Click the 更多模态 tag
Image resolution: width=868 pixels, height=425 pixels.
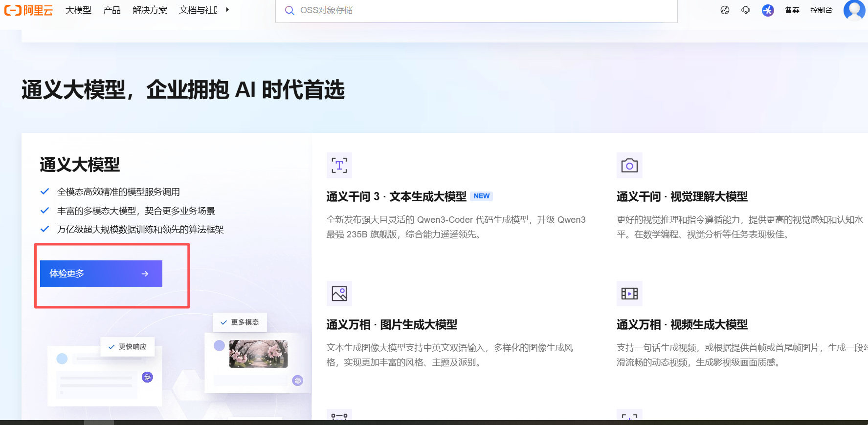[240, 322]
